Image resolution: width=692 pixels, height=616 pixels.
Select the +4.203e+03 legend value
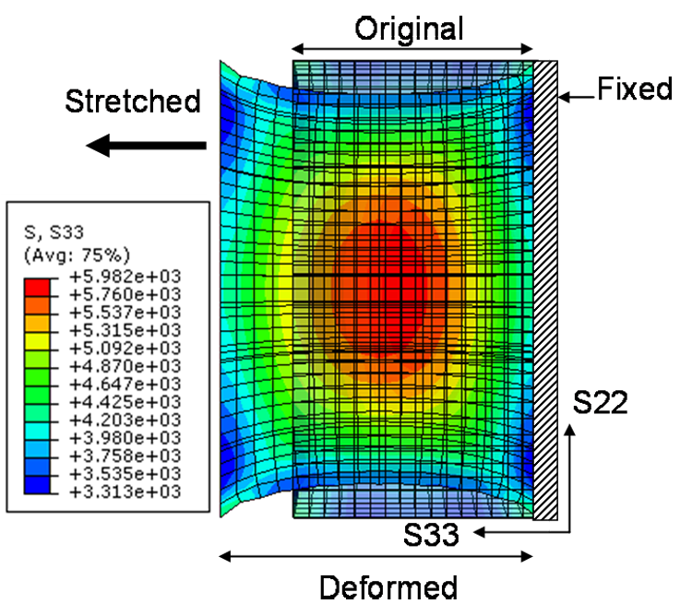tap(125, 420)
